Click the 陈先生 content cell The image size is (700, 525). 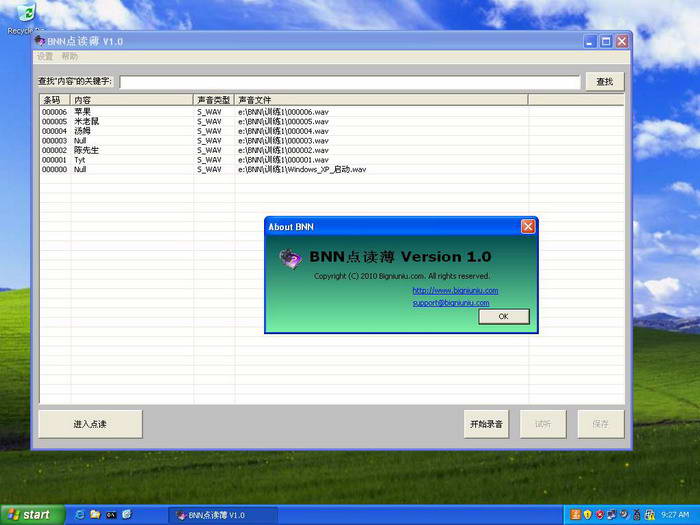(x=87, y=150)
